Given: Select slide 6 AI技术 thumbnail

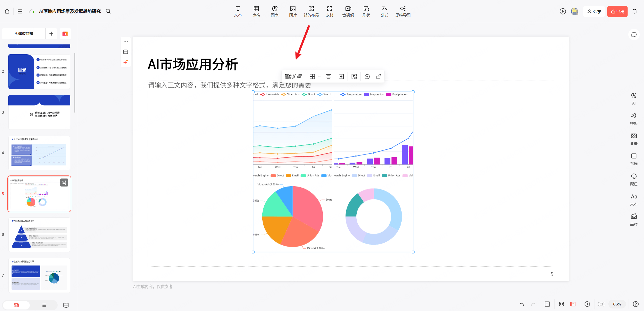Looking at the screenshot, I should [39, 235].
